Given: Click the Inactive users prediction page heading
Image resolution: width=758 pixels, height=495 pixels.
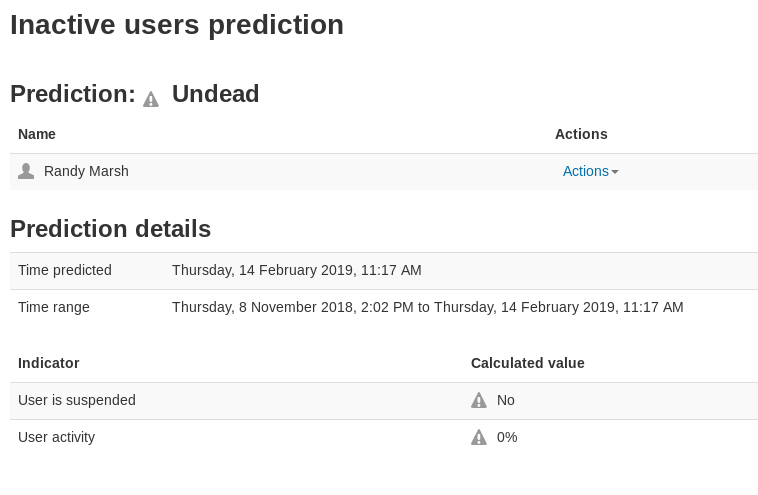Looking at the screenshot, I should point(177,25).
